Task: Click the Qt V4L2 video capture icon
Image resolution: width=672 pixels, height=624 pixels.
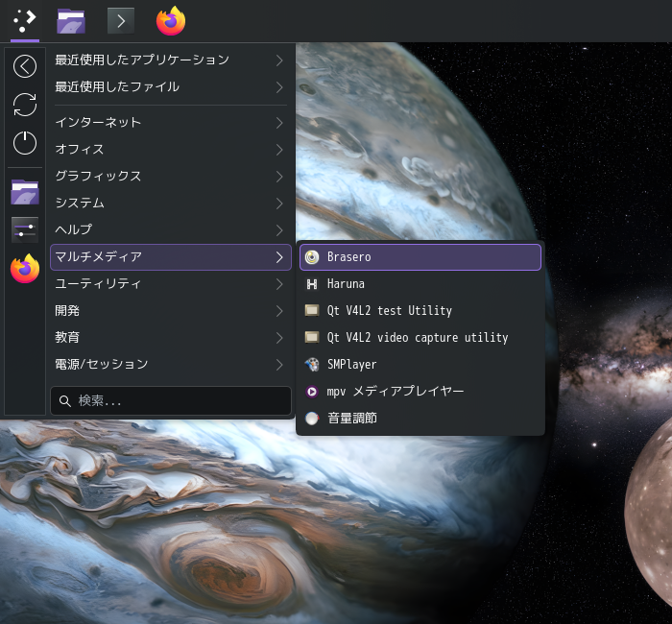Action: click(x=312, y=337)
